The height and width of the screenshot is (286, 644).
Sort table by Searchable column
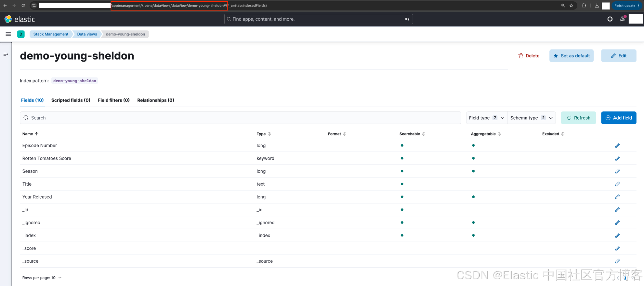click(x=412, y=134)
